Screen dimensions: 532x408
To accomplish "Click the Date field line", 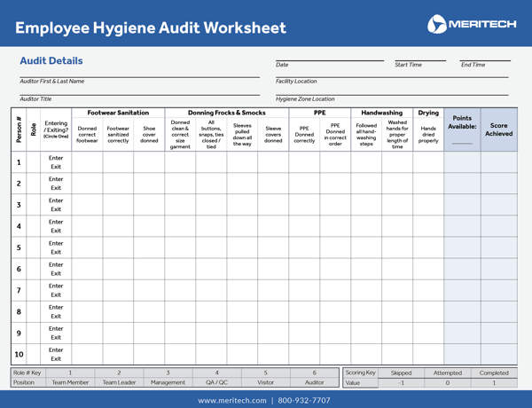I will pos(330,60).
